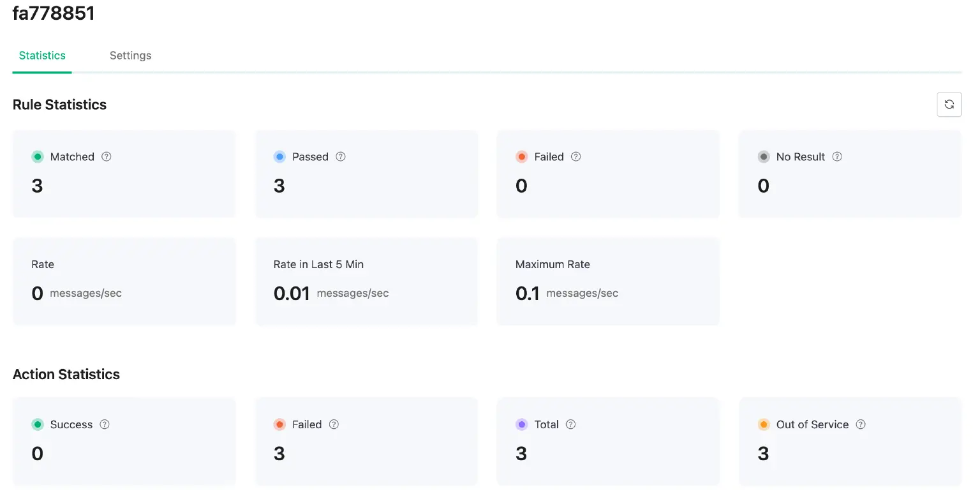Click the blue dot next to Passed

coord(280,156)
